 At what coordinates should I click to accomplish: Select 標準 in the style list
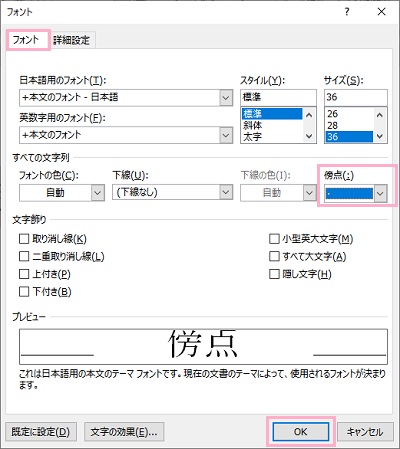coord(272,114)
